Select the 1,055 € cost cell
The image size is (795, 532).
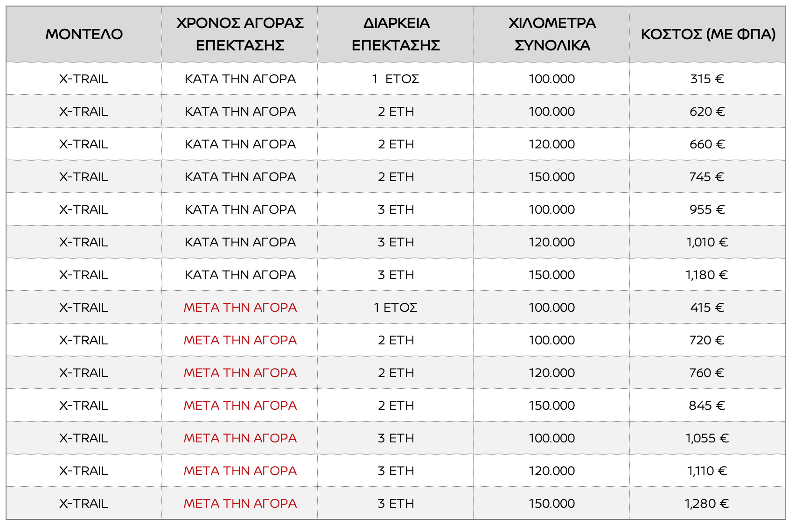click(x=707, y=438)
